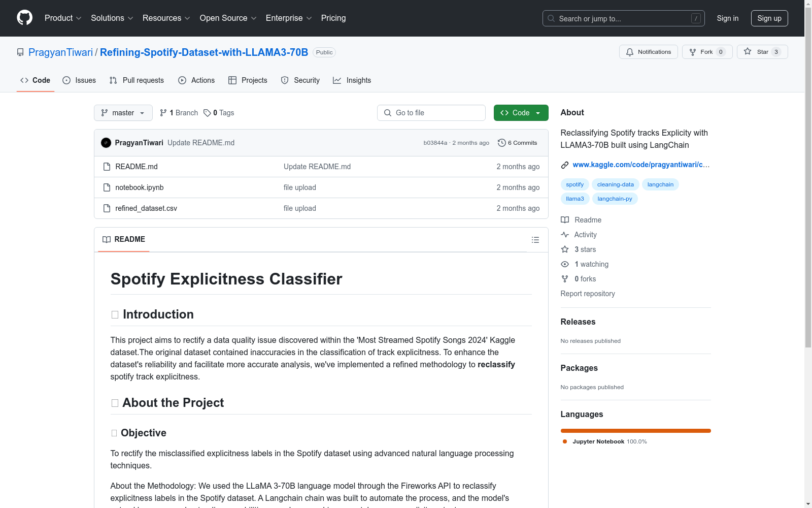Click the Activity pulse icon

[x=565, y=235]
